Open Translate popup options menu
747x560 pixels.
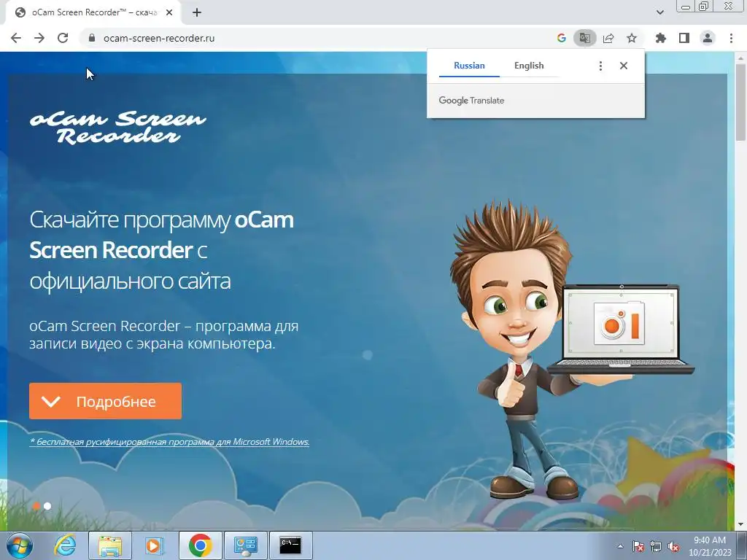click(x=601, y=66)
